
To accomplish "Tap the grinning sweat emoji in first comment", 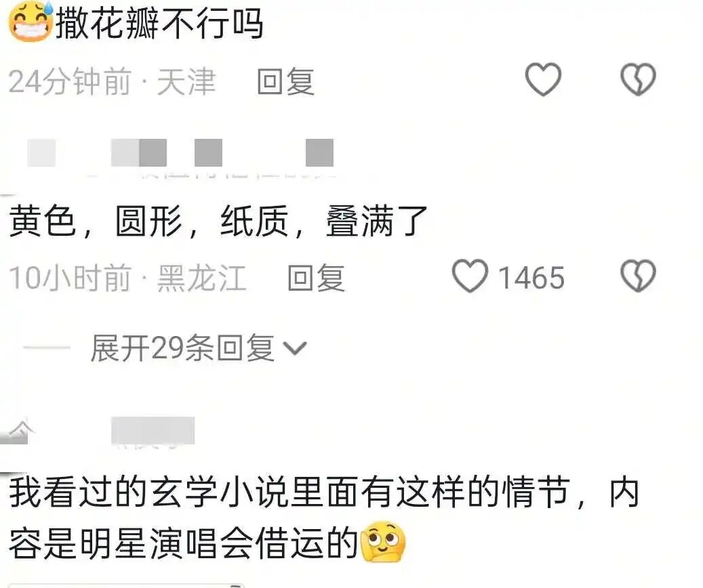I will click(x=31, y=21).
